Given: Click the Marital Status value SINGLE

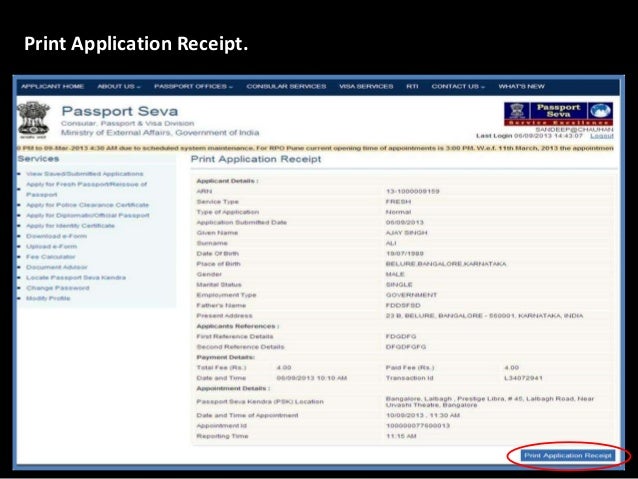Looking at the screenshot, I should [x=399, y=284].
